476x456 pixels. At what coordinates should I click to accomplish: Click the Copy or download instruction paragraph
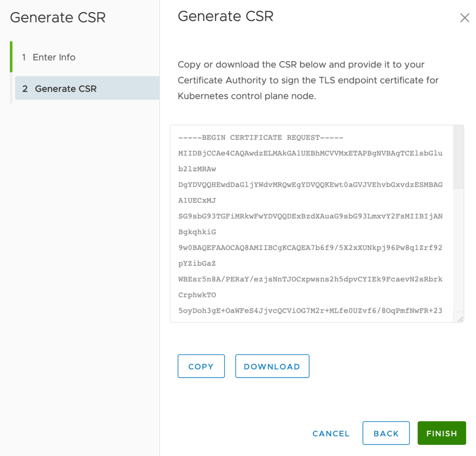pyautogui.click(x=308, y=80)
